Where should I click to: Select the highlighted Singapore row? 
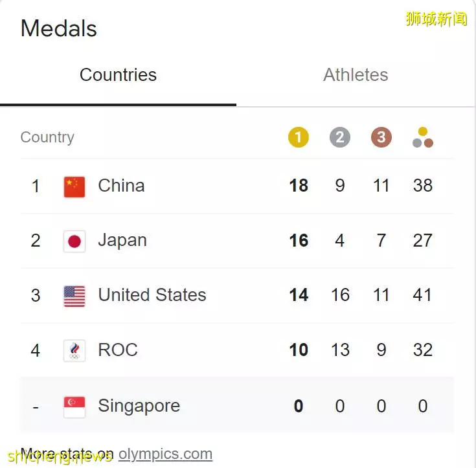(238, 405)
